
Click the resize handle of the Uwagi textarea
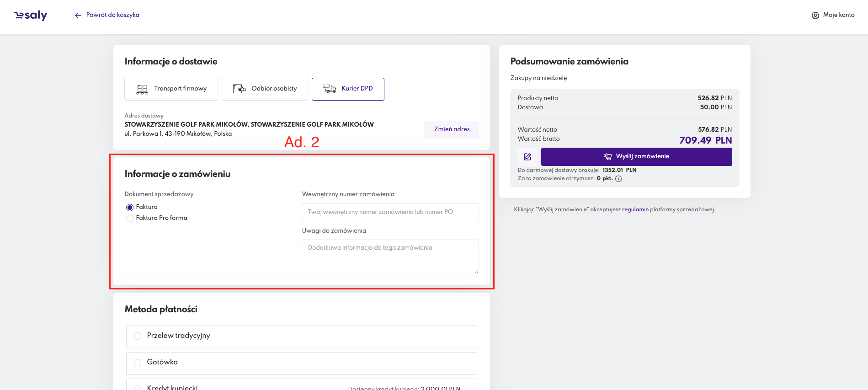476,271
